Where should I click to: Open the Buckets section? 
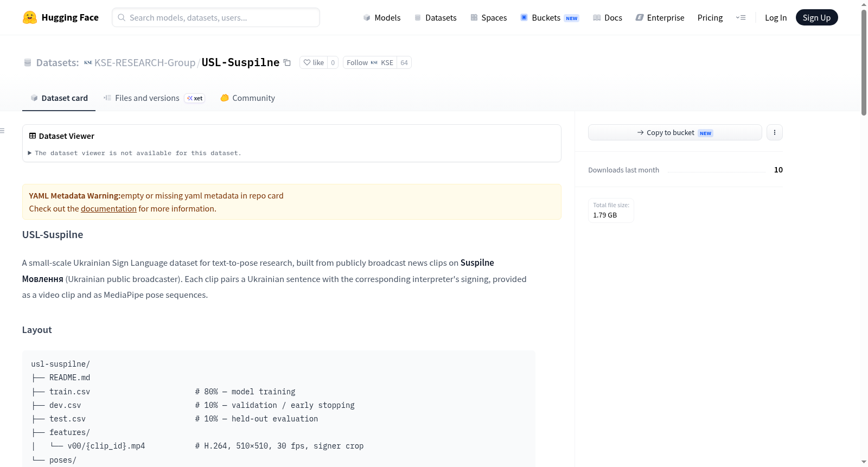(550, 17)
